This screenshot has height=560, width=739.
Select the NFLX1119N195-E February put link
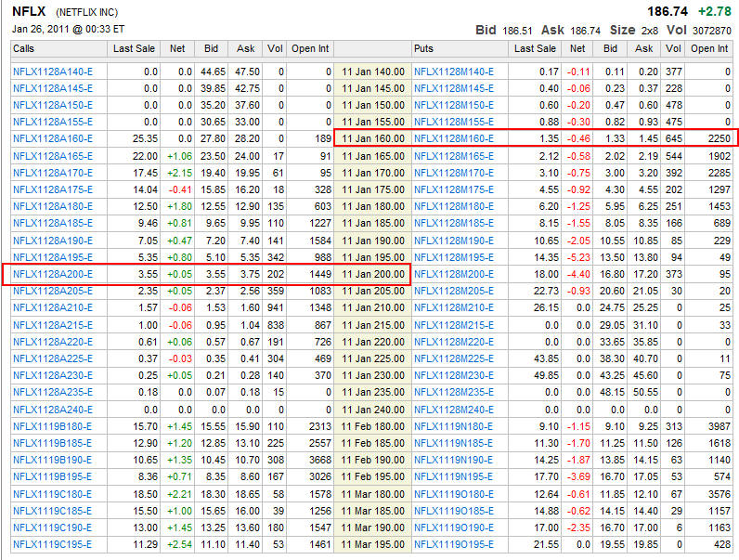pos(454,476)
